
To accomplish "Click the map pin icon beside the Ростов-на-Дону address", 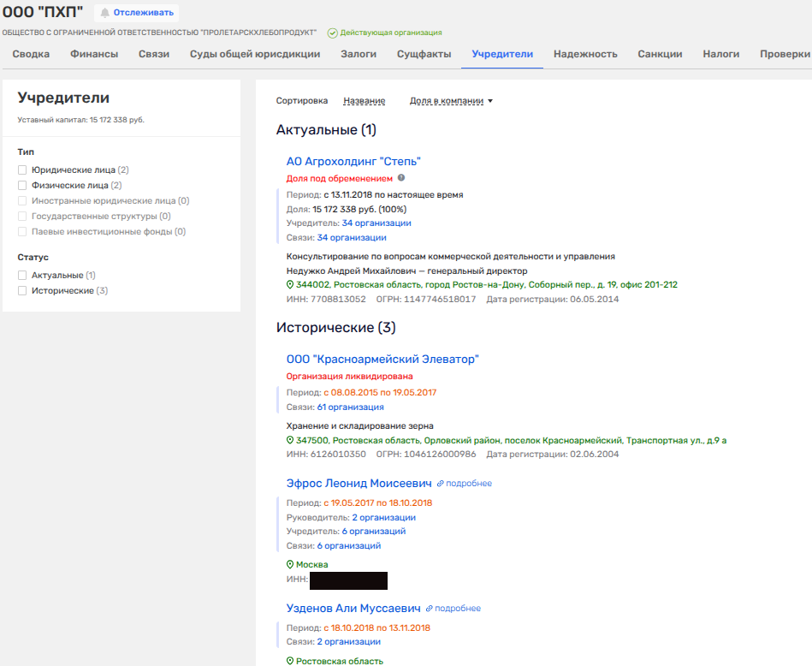I will [x=290, y=284].
